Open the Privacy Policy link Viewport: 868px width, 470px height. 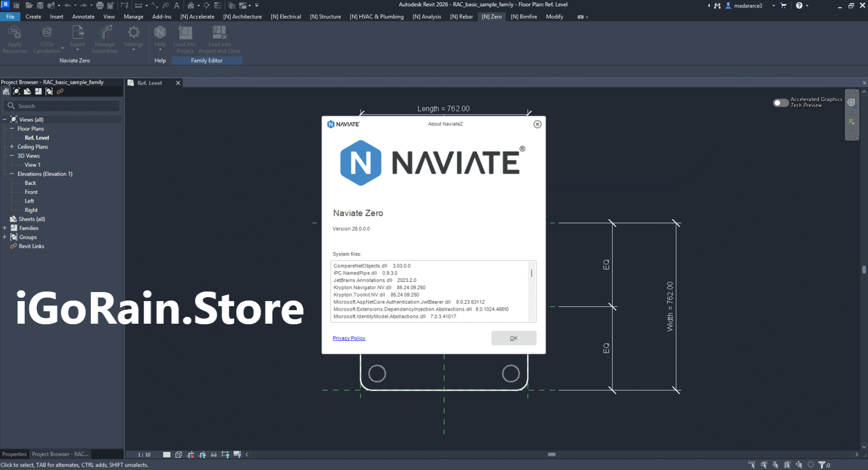(349, 338)
